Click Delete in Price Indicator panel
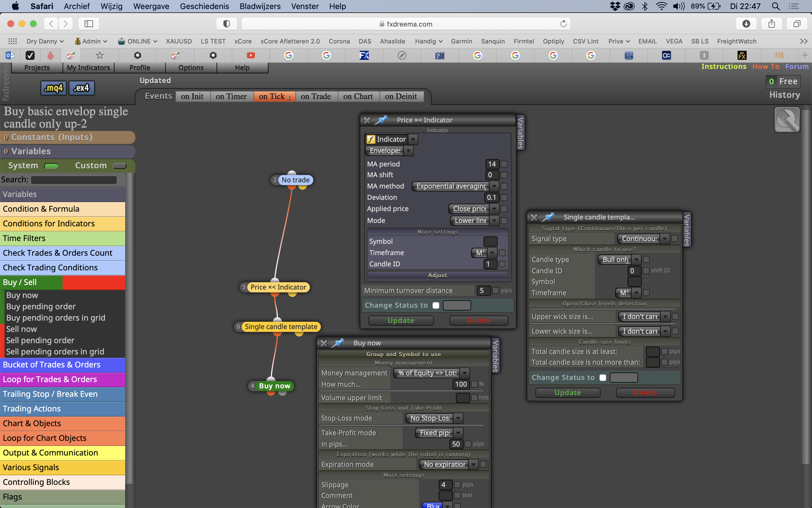 tap(479, 321)
